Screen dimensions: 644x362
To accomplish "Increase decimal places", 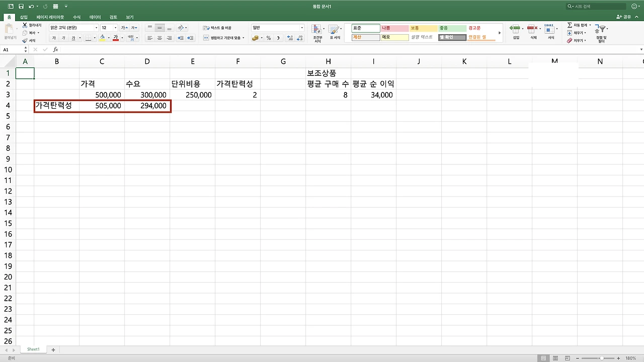I will tap(290, 38).
